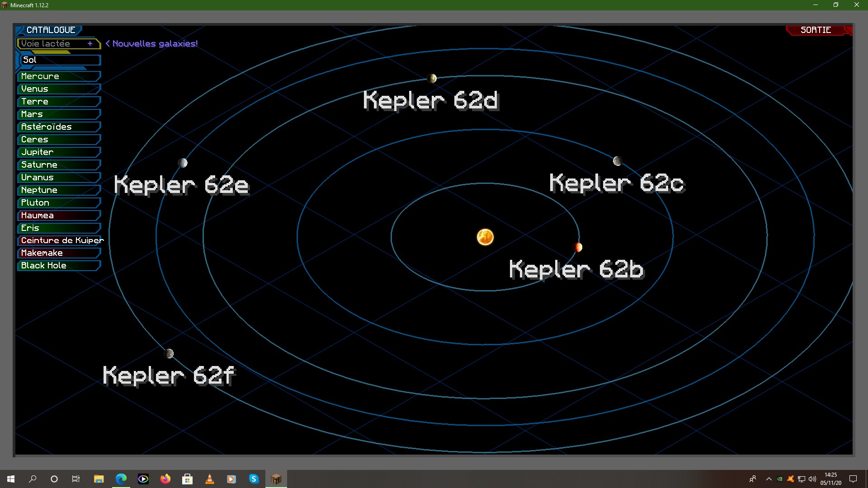
Task: Choose Uranus from the planet list
Action: pyautogui.click(x=59, y=177)
